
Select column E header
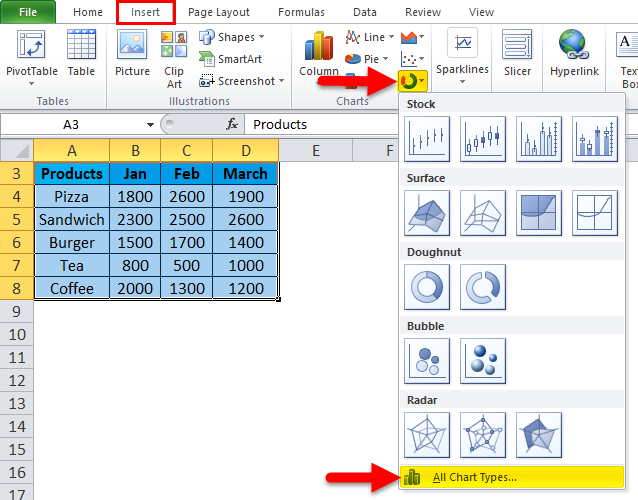pos(316,151)
